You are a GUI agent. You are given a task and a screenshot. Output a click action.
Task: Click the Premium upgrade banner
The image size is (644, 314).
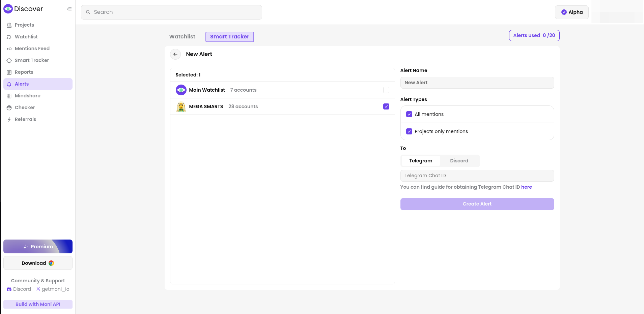38,247
